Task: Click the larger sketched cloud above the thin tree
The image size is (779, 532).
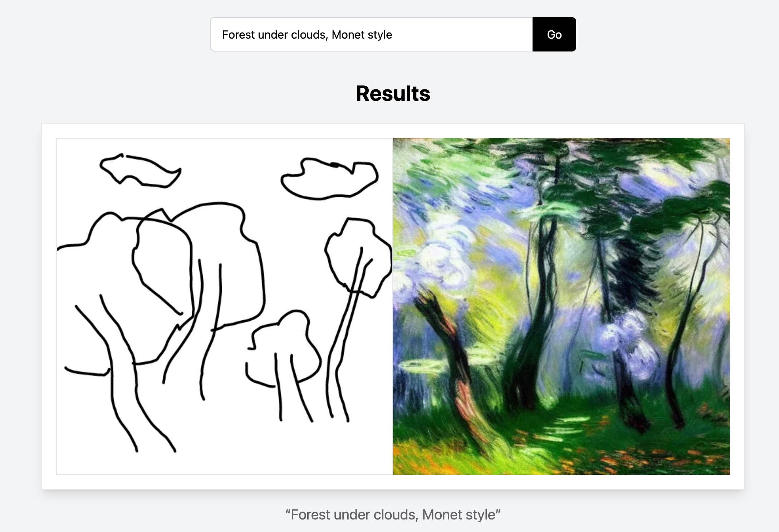Action: pos(329,179)
